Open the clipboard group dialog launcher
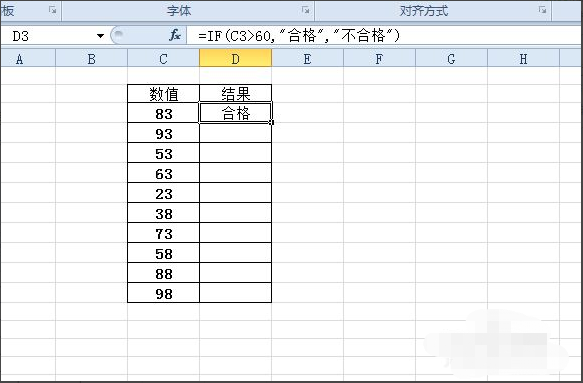The width and height of the screenshot is (583, 383). pyautogui.click(x=53, y=10)
